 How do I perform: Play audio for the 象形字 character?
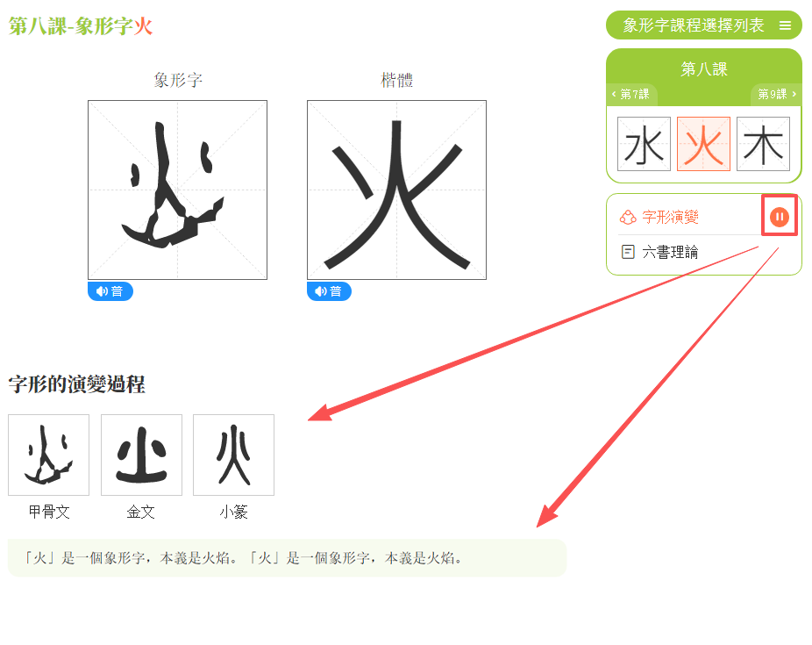click(x=110, y=291)
